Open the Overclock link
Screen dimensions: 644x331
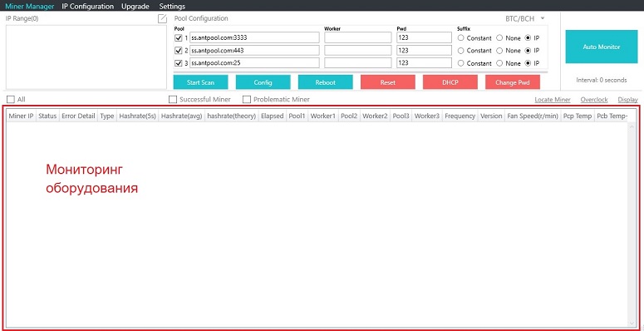[594, 100]
